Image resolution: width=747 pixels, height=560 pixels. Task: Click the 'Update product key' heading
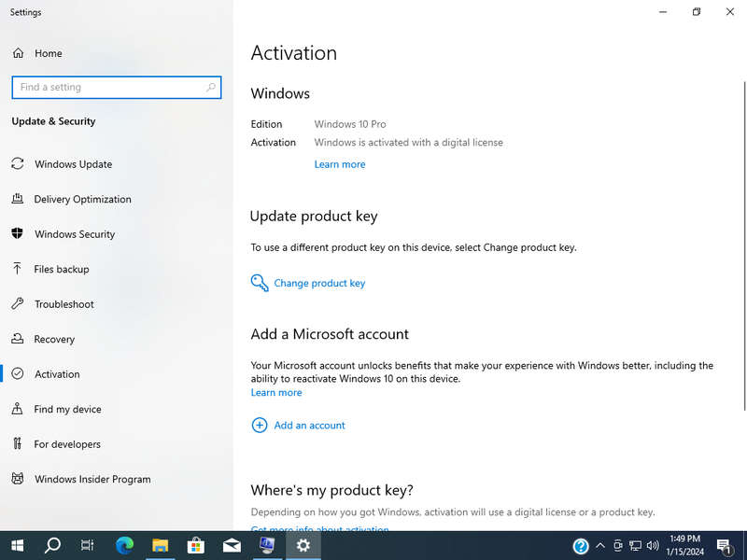pos(314,217)
